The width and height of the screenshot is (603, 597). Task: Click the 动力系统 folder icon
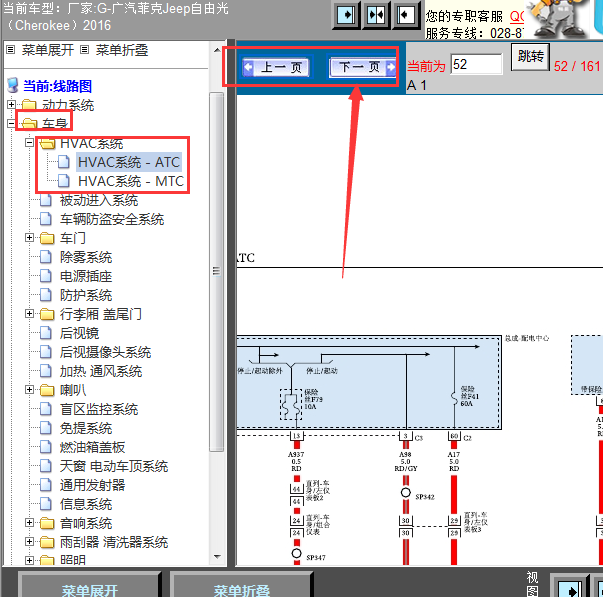[x=29, y=104]
